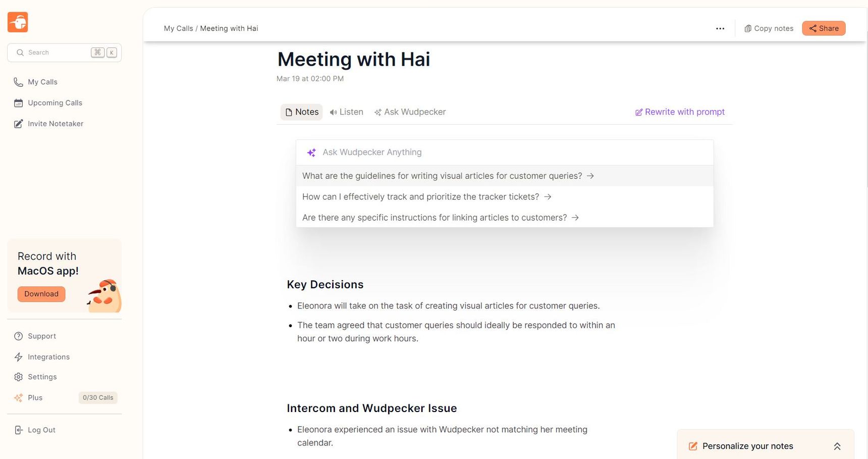Viewport: 868px width, 459px height.
Task: Select suggestion about linking articles to customers
Action: point(505,218)
